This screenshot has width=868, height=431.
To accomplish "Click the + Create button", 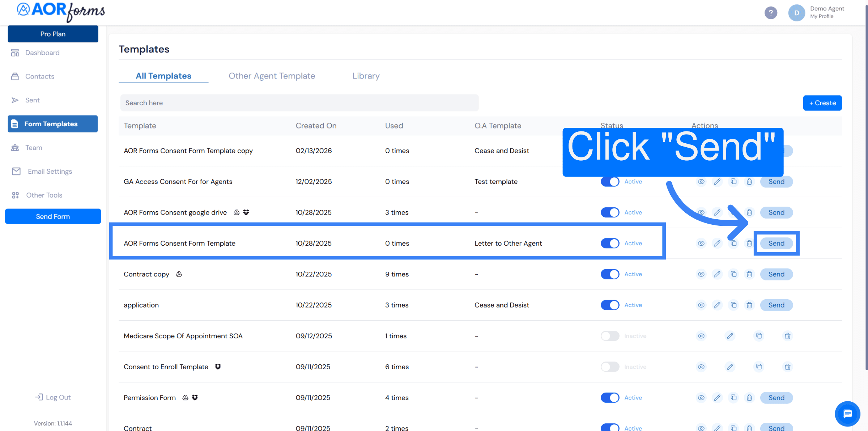I will 822,103.
